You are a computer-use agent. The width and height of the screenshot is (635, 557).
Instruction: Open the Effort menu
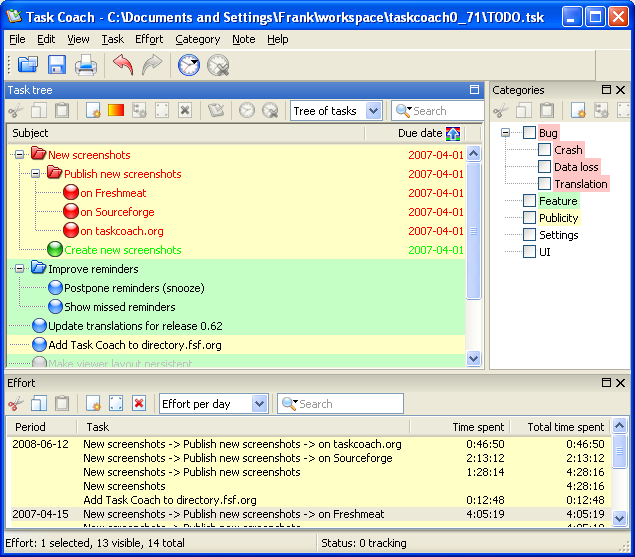click(149, 39)
